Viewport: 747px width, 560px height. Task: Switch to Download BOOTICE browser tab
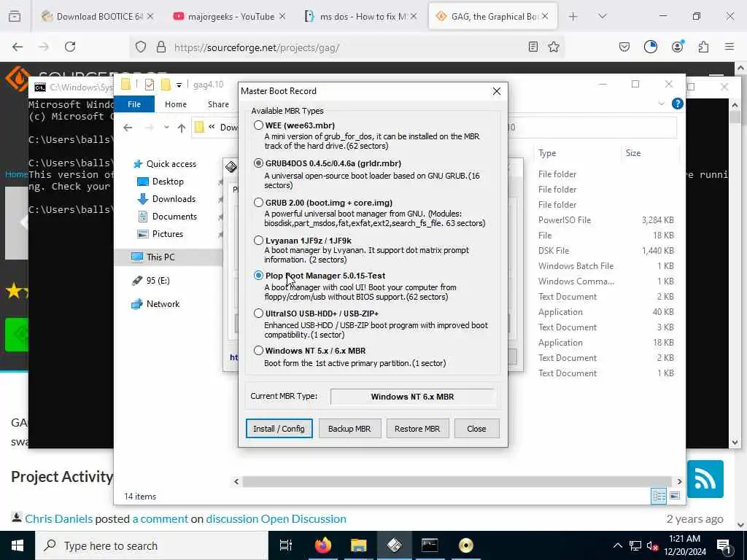tap(98, 16)
